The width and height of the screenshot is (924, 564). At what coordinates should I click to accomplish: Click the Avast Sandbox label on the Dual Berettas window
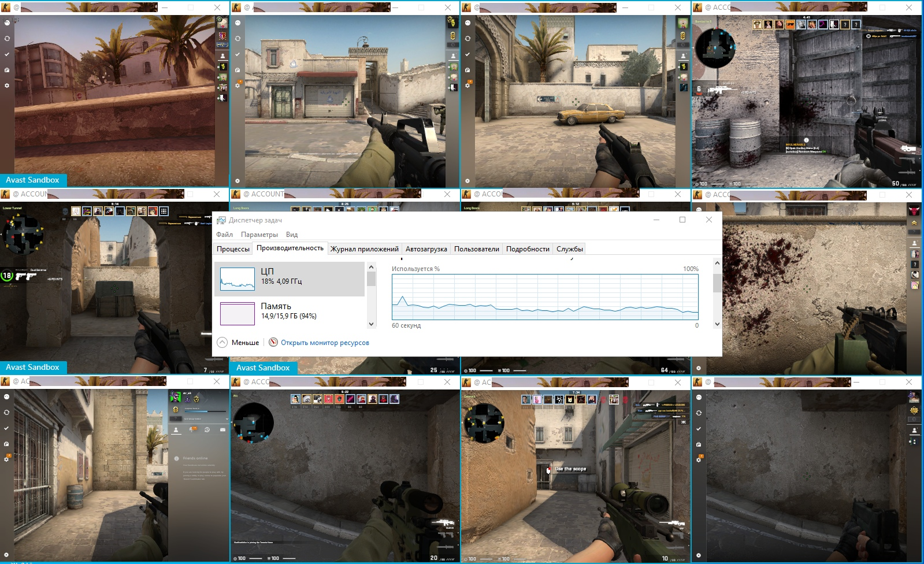pos(33,368)
